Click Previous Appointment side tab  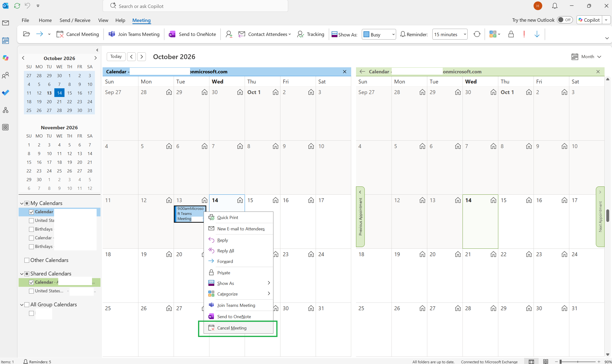(360, 217)
